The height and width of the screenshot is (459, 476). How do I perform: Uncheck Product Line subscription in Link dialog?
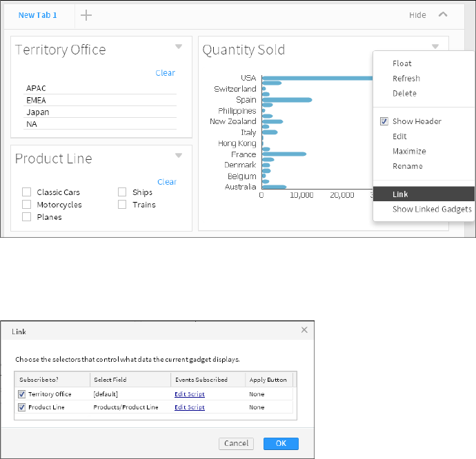tap(23, 407)
